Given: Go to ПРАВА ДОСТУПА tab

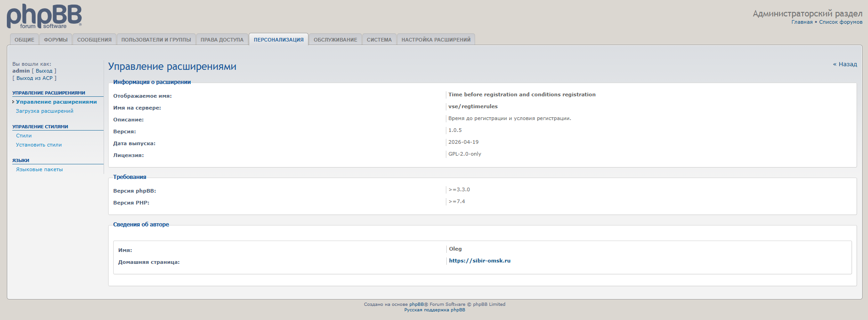Looking at the screenshot, I should tap(222, 40).
